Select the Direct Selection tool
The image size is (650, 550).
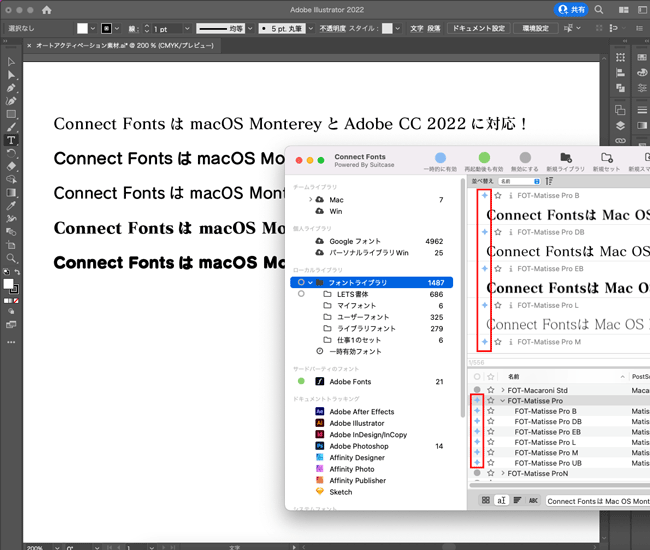coord(11,75)
